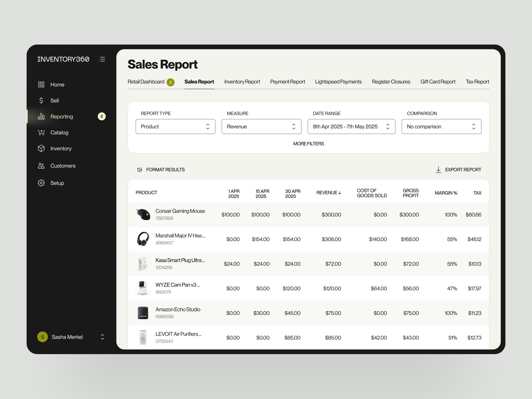This screenshot has height=399, width=532.
Task: Open Customers in the sidebar
Action: tap(63, 166)
